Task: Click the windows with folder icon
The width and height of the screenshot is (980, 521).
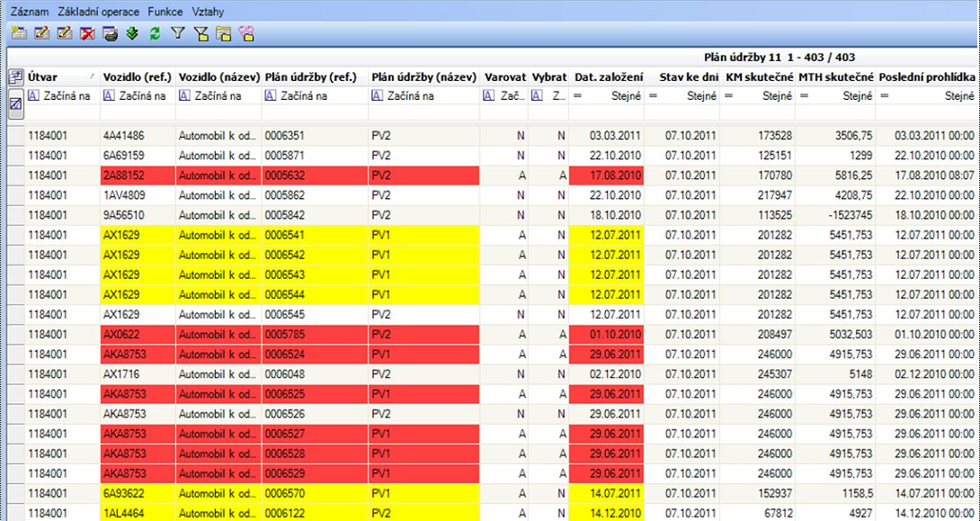Action: tap(224, 34)
